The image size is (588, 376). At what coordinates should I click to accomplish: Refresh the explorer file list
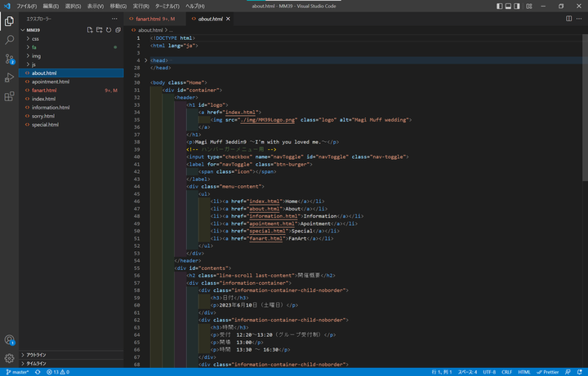click(109, 30)
